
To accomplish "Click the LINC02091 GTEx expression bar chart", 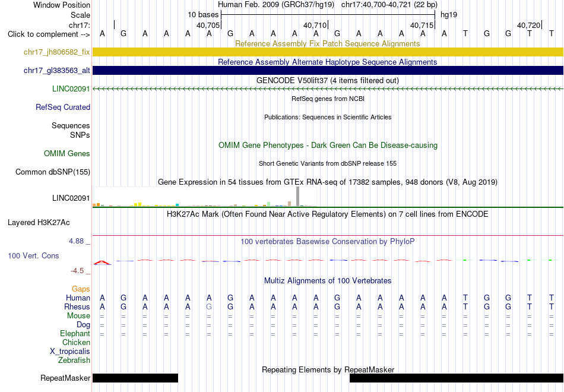I will 205,197.
